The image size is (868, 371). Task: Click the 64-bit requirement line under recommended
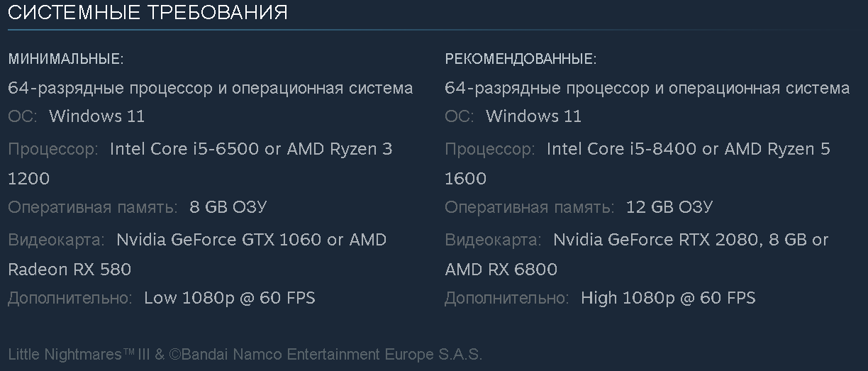coord(647,89)
